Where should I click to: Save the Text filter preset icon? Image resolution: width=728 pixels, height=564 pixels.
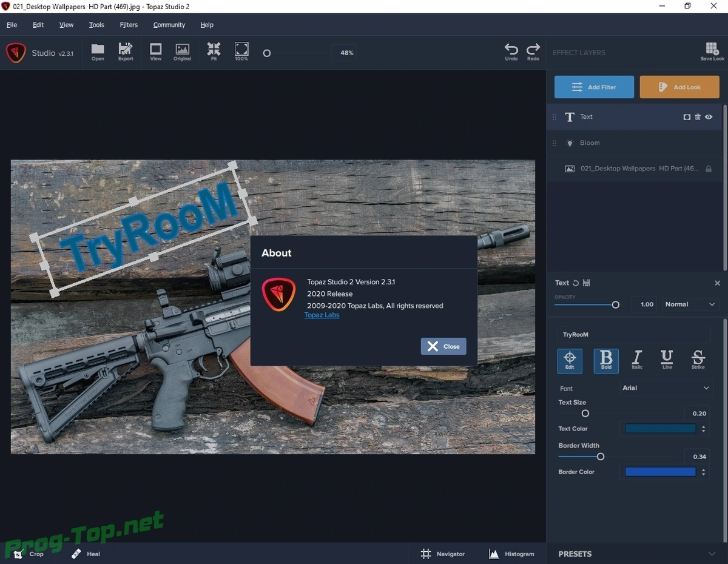coord(586,283)
